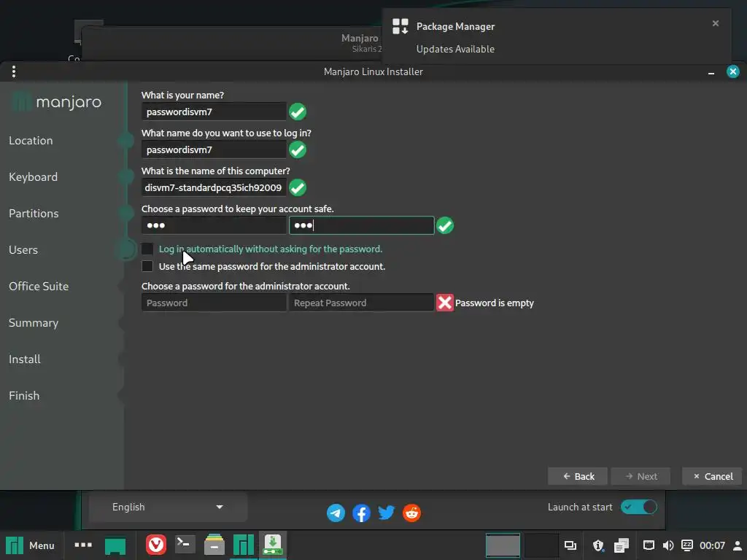Image resolution: width=747 pixels, height=560 pixels.
Task: Click the 'What is your name' field
Action: click(x=214, y=112)
